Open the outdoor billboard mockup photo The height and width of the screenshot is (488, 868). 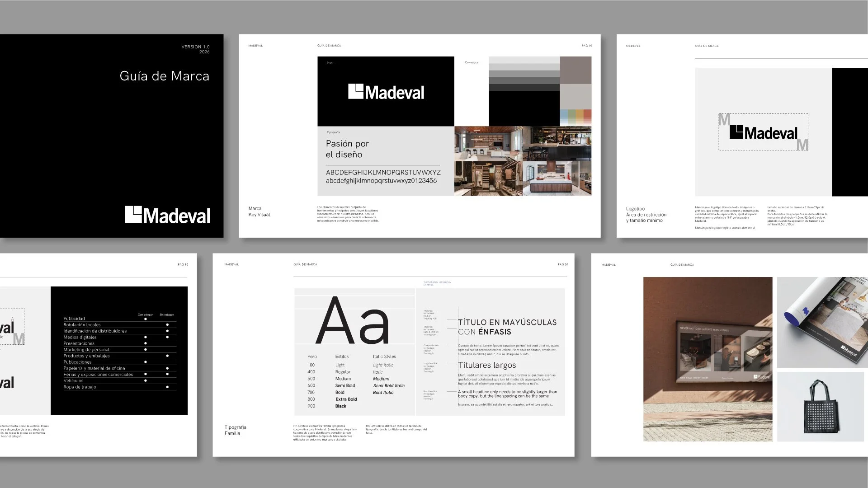708,359
